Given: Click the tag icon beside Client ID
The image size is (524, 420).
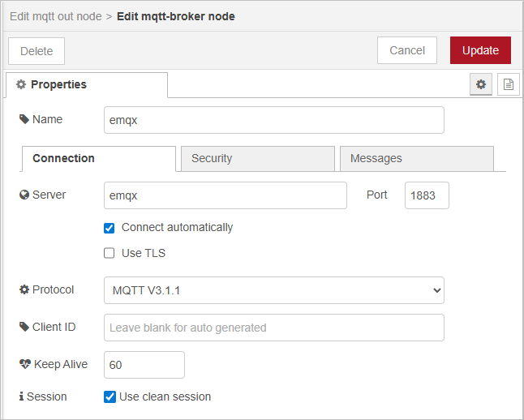Looking at the screenshot, I should (24, 327).
